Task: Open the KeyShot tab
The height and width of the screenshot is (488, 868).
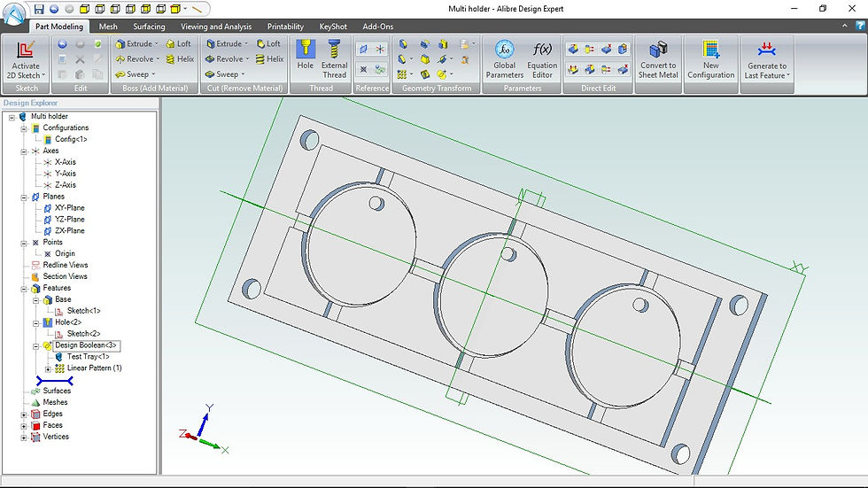Action: pyautogui.click(x=333, y=26)
